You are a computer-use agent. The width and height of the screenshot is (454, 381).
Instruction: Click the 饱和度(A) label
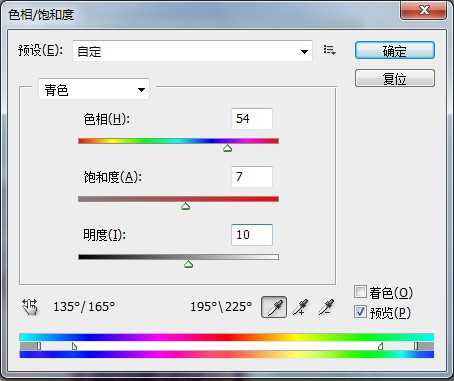pyautogui.click(x=113, y=177)
